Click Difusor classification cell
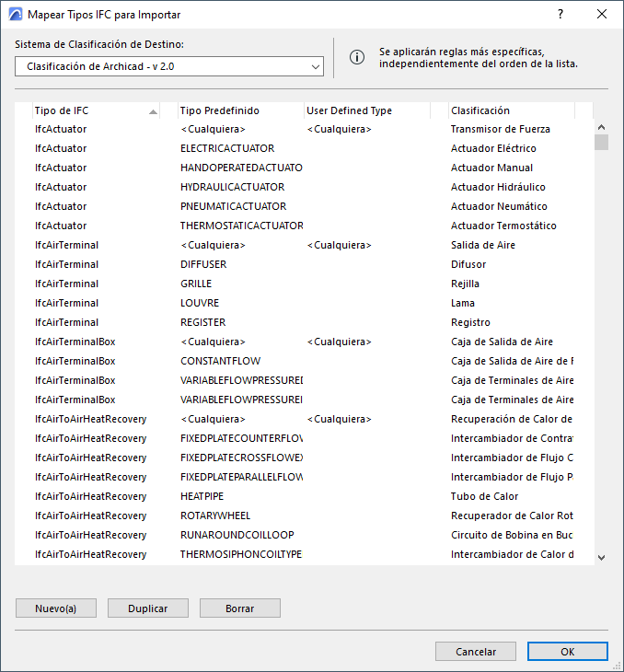The width and height of the screenshot is (624, 672). pyautogui.click(x=468, y=264)
